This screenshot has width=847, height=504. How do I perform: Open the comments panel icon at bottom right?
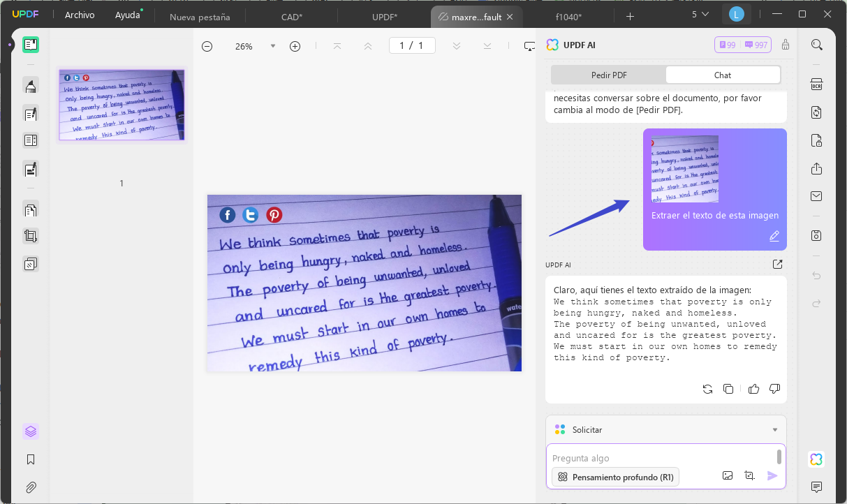pyautogui.click(x=816, y=487)
